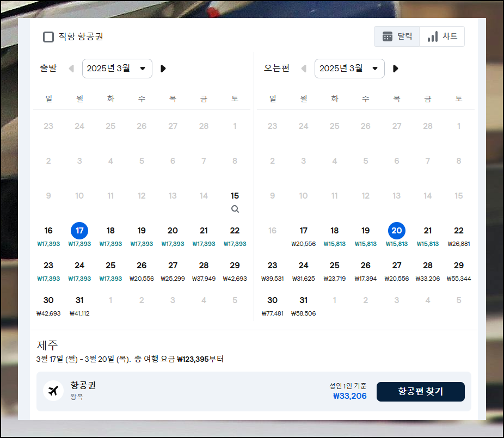Click the airplane icon next to 항공권

tap(53, 391)
